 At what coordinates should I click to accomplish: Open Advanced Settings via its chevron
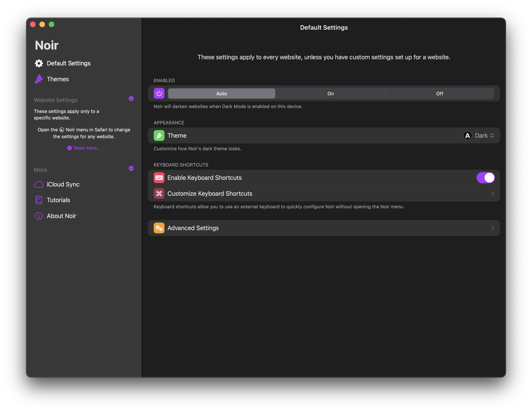click(492, 228)
